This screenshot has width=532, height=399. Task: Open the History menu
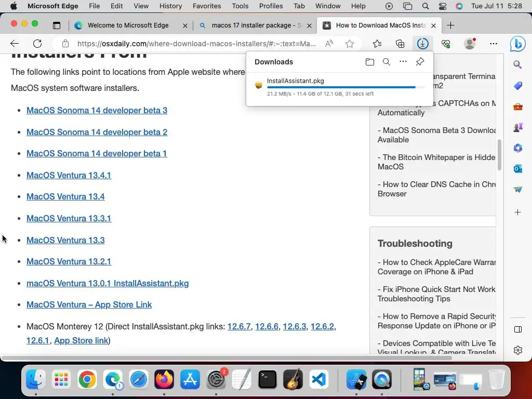click(x=170, y=6)
